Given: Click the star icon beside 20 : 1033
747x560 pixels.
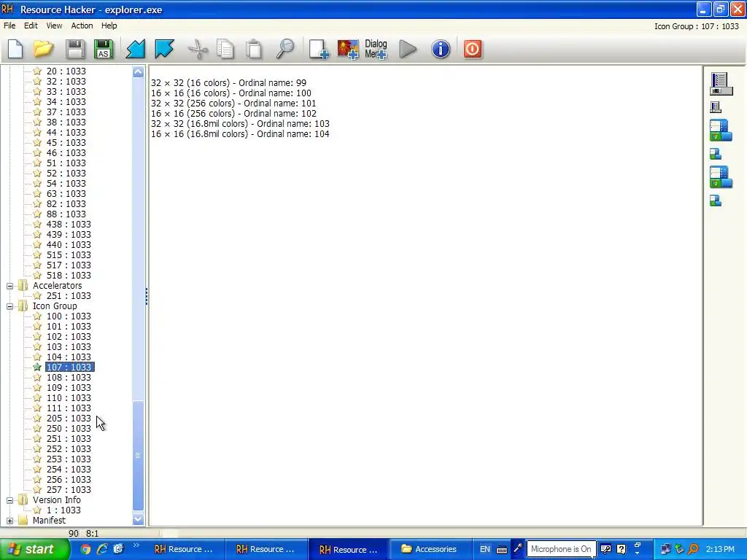Looking at the screenshot, I should coord(37,71).
